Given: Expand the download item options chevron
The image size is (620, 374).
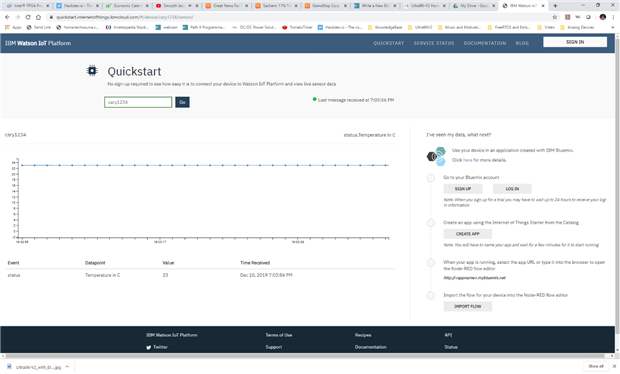Looking at the screenshot, I should coord(67,367).
